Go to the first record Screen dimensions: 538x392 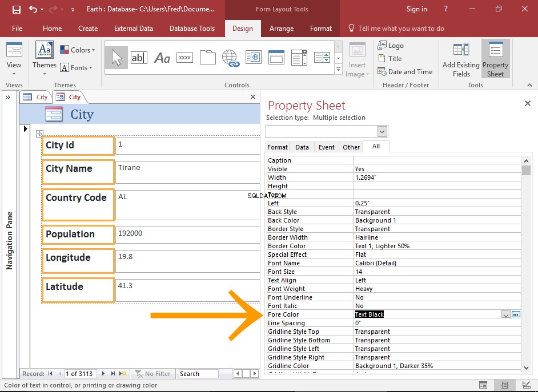(x=50, y=374)
